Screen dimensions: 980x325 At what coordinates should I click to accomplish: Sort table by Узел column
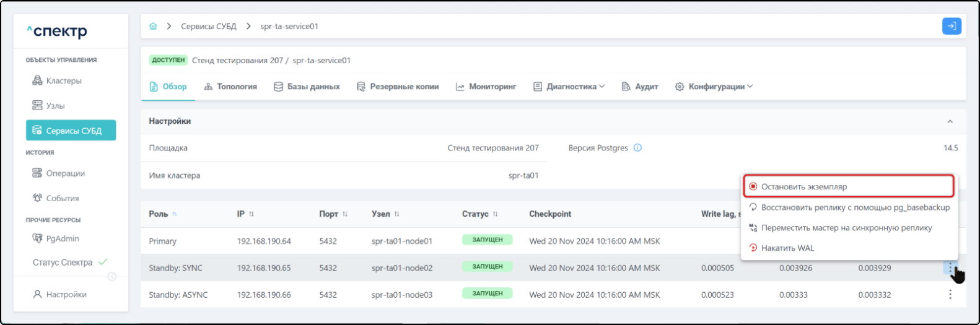tap(396, 214)
